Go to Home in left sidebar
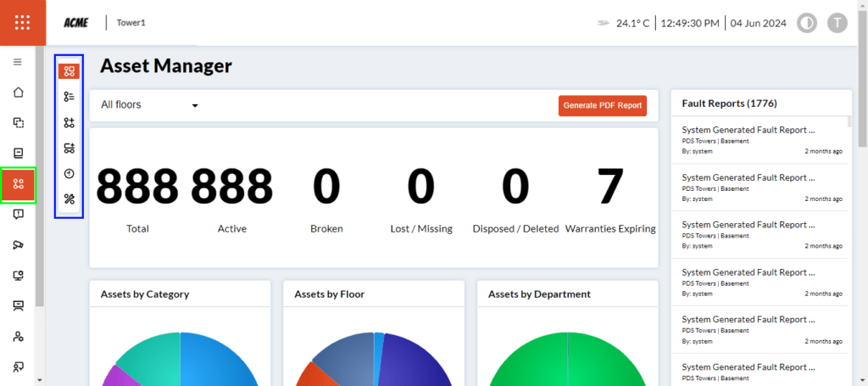Image resolution: width=868 pixels, height=386 pixels. pos(18,92)
